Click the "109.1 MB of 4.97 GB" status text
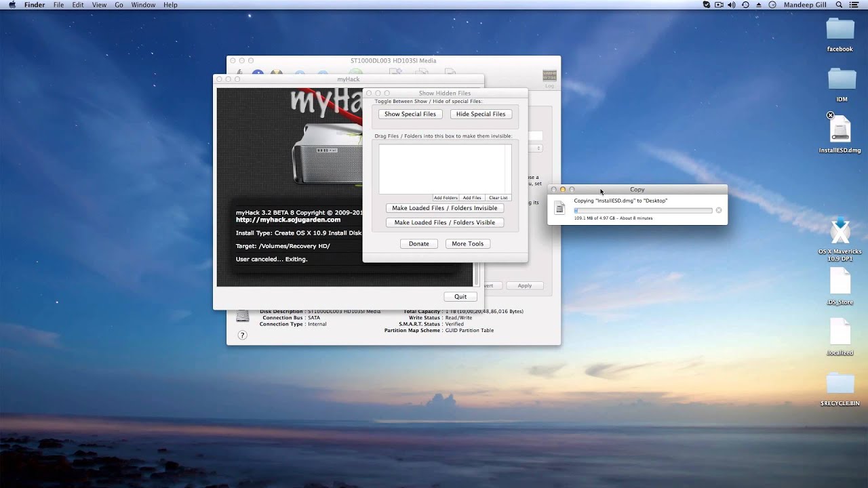This screenshot has width=868, height=488. pyautogui.click(x=613, y=218)
